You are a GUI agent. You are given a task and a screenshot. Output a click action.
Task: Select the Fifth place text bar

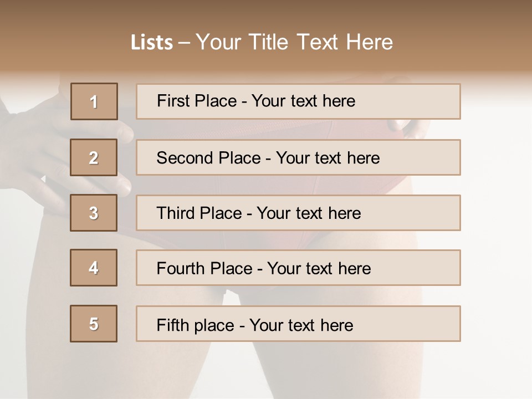point(298,324)
